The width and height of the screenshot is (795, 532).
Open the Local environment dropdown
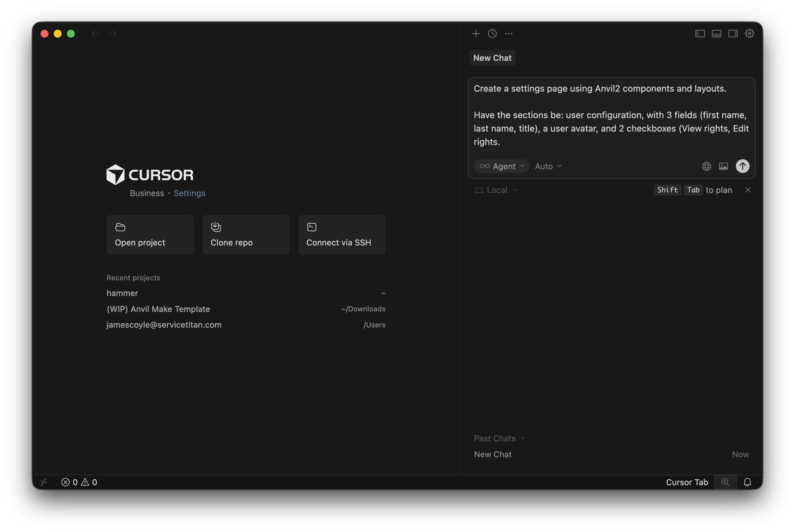(496, 190)
